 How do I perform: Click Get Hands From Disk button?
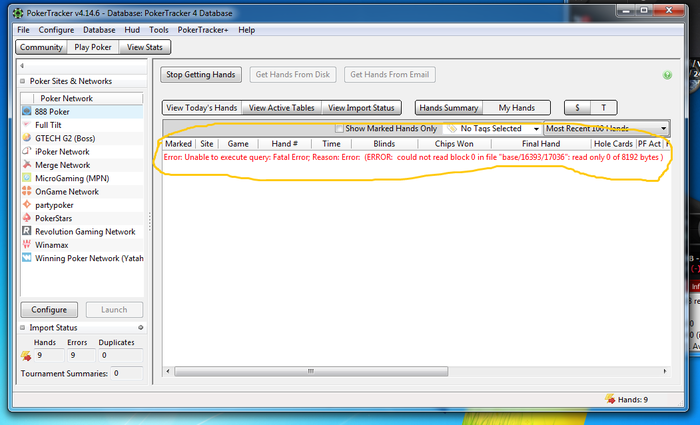click(x=293, y=75)
